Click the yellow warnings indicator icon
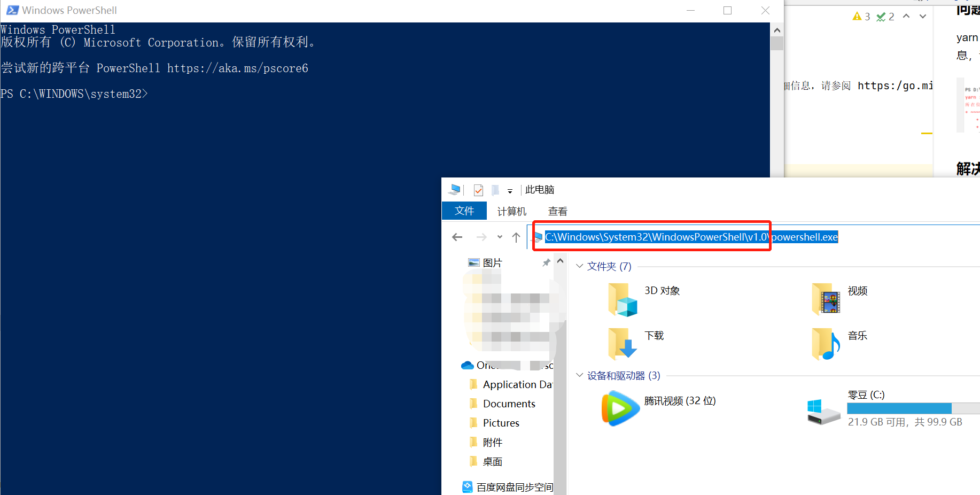This screenshot has height=495, width=980. pyautogui.click(x=857, y=17)
